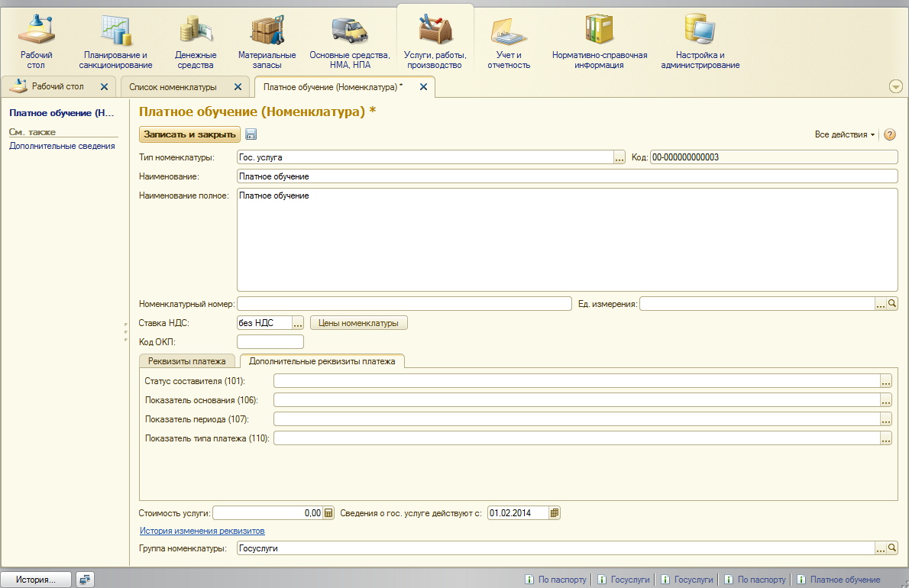This screenshot has height=588, width=909.
Task: Close the Платное обучение (Номенклатура) tab
Action: click(x=424, y=87)
